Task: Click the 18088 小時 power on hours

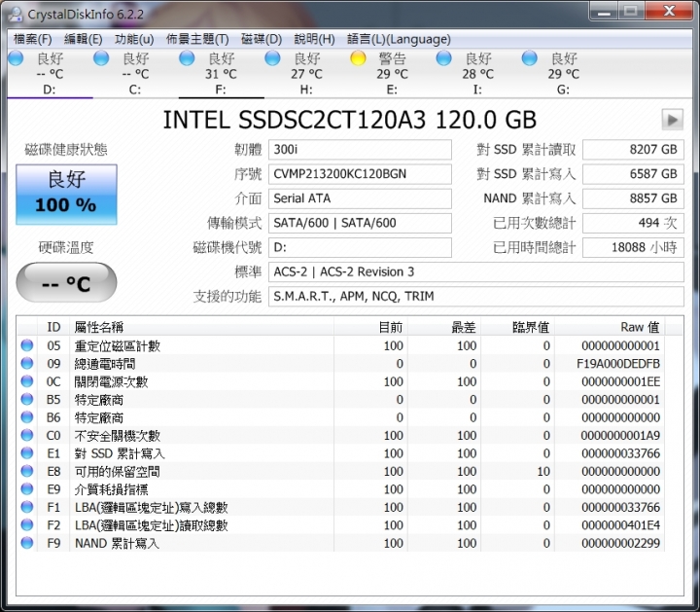Action: pos(633,247)
